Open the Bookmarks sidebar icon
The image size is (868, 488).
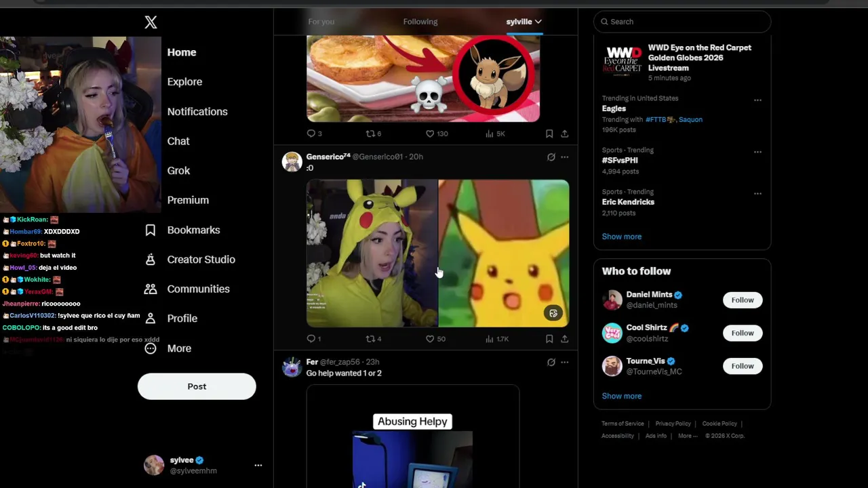(151, 230)
